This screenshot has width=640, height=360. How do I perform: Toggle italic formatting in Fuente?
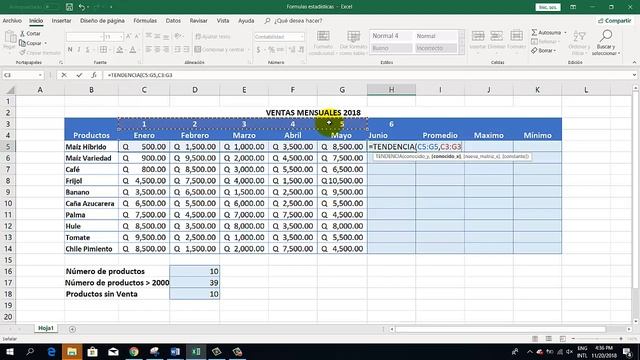point(79,50)
